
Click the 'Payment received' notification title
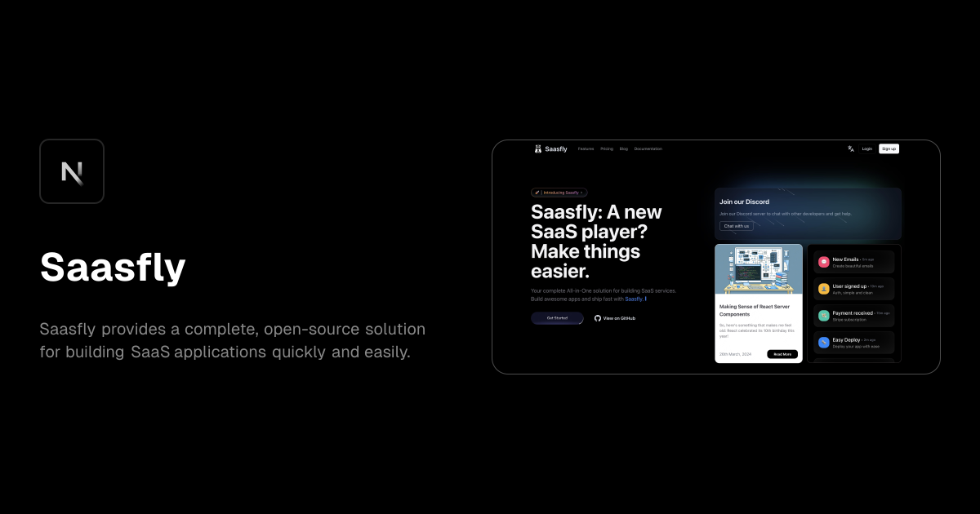tap(853, 312)
